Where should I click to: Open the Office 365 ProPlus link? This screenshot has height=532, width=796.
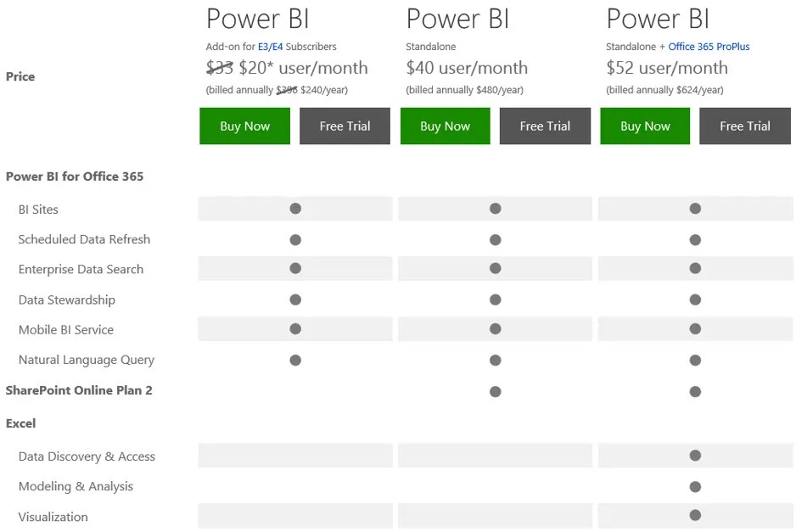(x=709, y=47)
